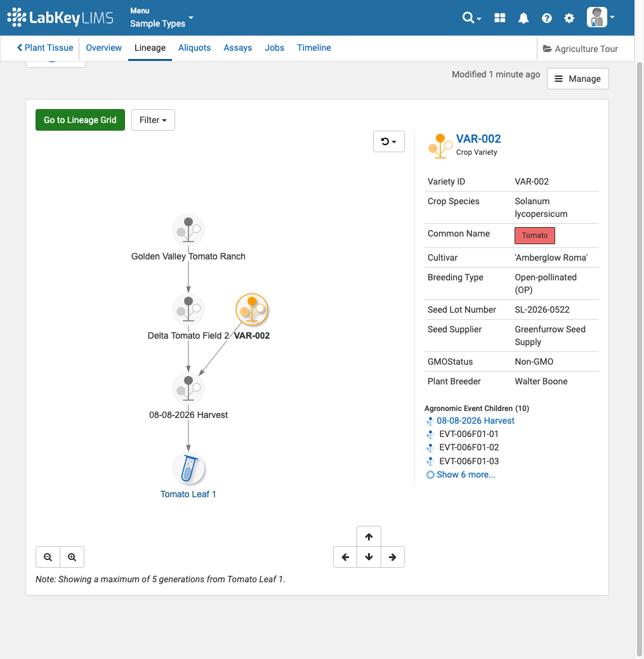Click the Plant Breeder value Walter Boone
The height and width of the screenshot is (659, 644).
pyautogui.click(x=541, y=382)
